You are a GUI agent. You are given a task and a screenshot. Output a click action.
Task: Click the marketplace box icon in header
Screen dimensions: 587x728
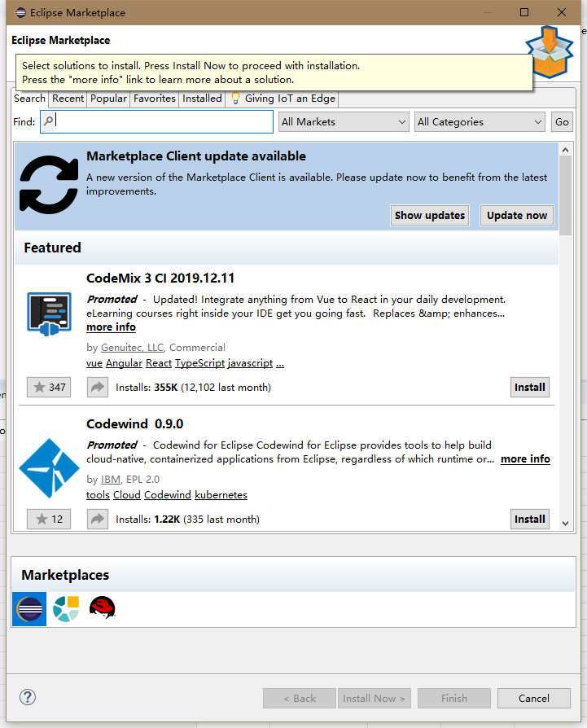[x=550, y=51]
